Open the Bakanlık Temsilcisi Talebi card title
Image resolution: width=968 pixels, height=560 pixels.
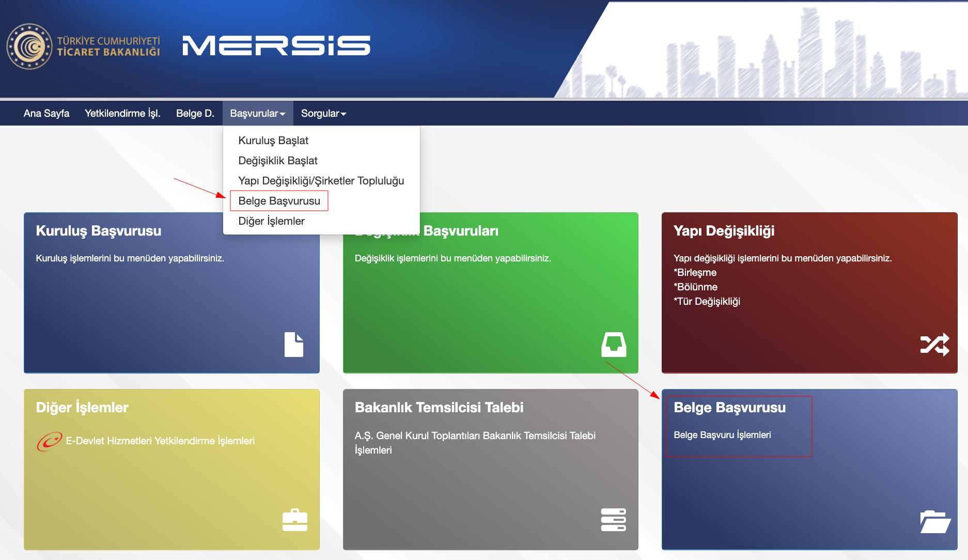coord(439,408)
